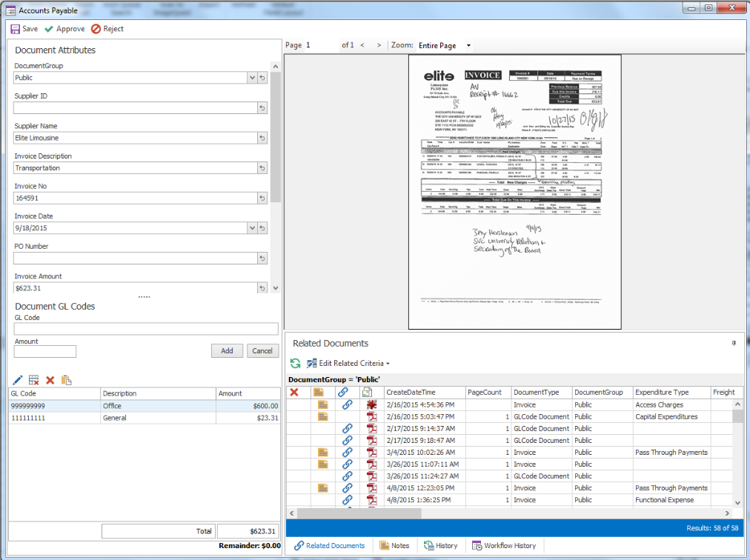
Task: Open the Zoom level dropdown
Action: pyautogui.click(x=468, y=45)
